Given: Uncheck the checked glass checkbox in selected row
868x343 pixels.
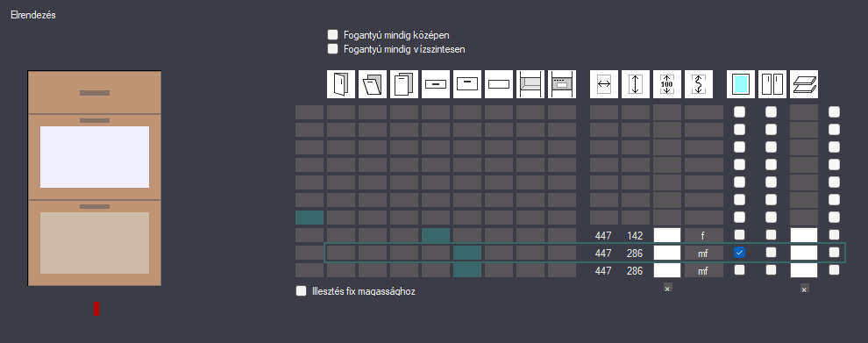Looking at the screenshot, I should 740,253.
